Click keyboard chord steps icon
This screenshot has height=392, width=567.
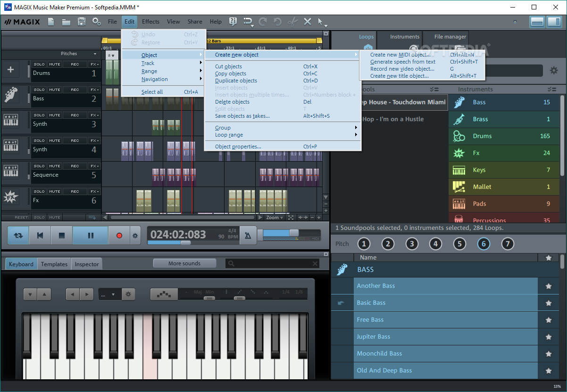(164, 294)
